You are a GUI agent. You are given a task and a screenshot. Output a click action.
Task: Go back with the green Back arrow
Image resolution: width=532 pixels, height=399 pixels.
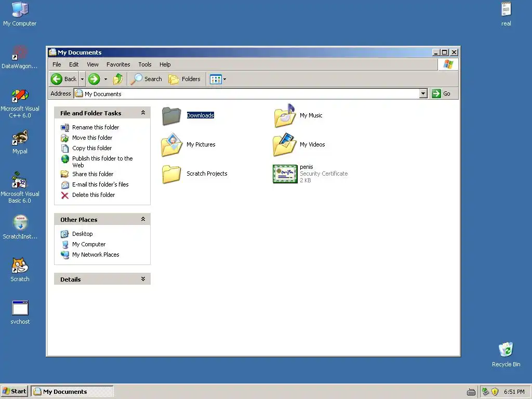[64, 79]
